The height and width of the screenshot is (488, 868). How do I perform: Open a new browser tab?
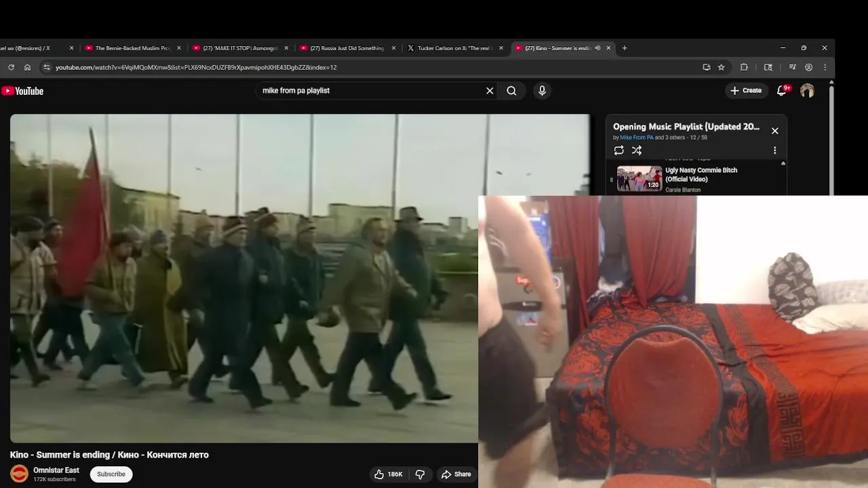point(625,48)
